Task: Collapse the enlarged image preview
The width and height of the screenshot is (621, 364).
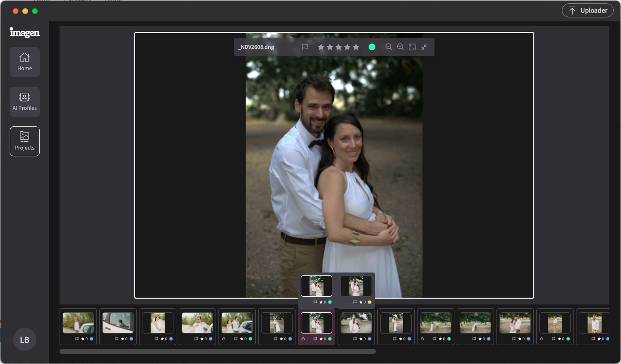Action: point(424,47)
